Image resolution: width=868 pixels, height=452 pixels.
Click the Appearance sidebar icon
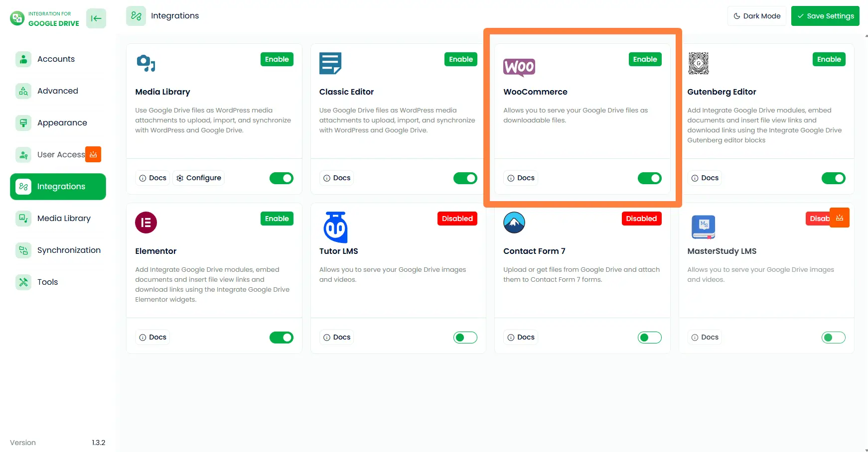pos(23,122)
